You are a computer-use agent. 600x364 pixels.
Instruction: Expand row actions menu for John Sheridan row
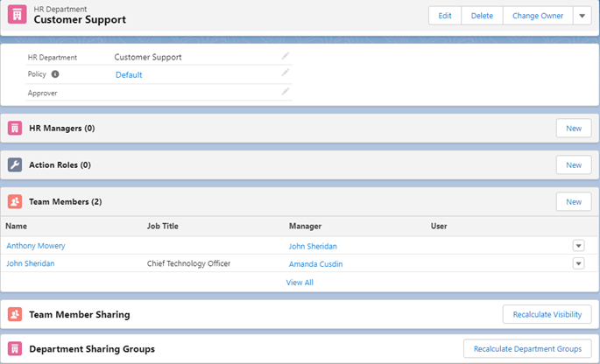pyautogui.click(x=578, y=263)
